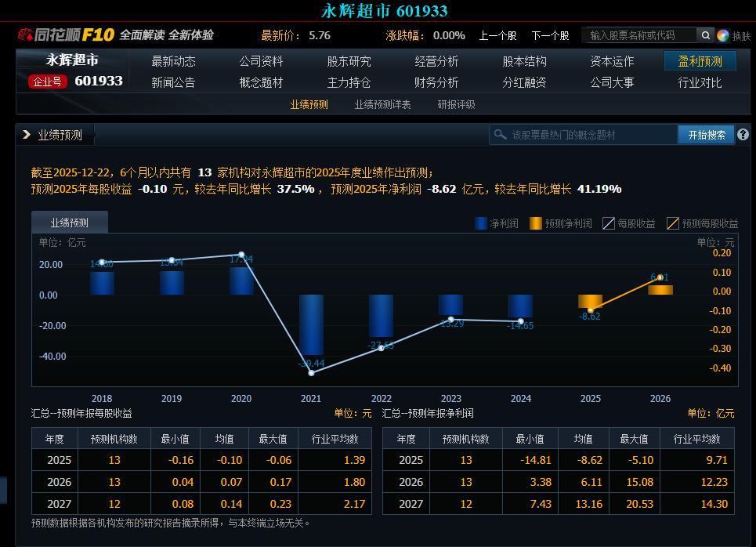The image size is (756, 547).
Task: Open the skin change color ball icon
Action: (723, 36)
